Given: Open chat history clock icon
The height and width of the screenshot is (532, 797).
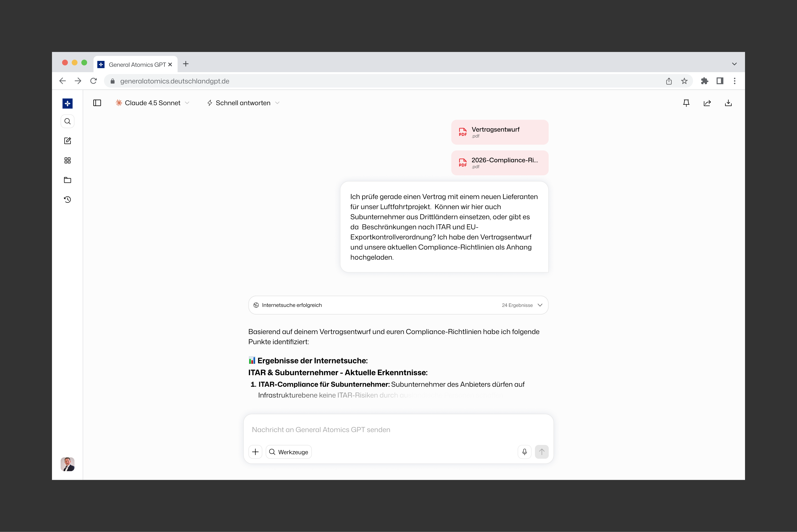Looking at the screenshot, I should (x=68, y=200).
